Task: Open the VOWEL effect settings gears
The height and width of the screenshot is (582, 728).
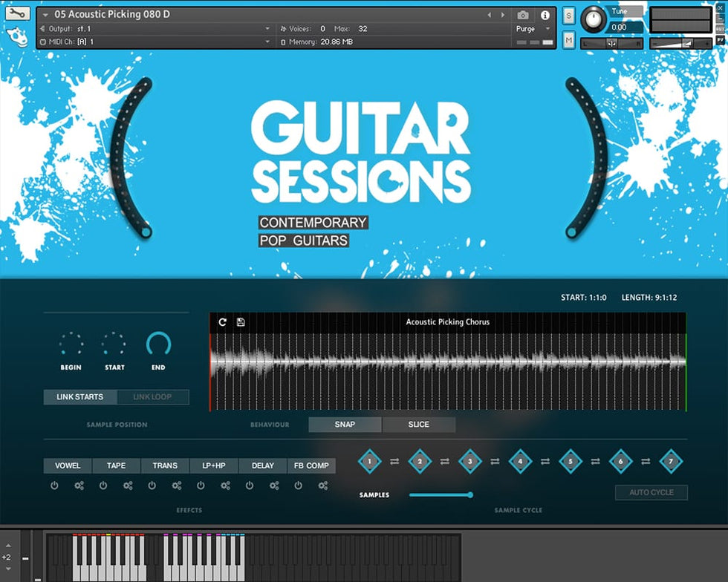Action: (79, 485)
